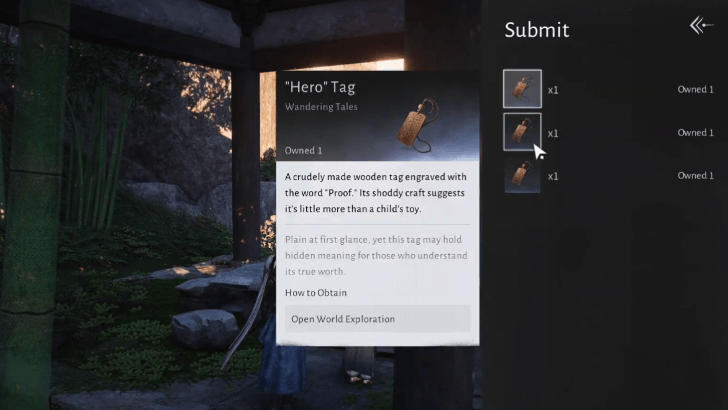Select the second highlighted tag item slot
Screen dimensions: 728x410
[522, 132]
